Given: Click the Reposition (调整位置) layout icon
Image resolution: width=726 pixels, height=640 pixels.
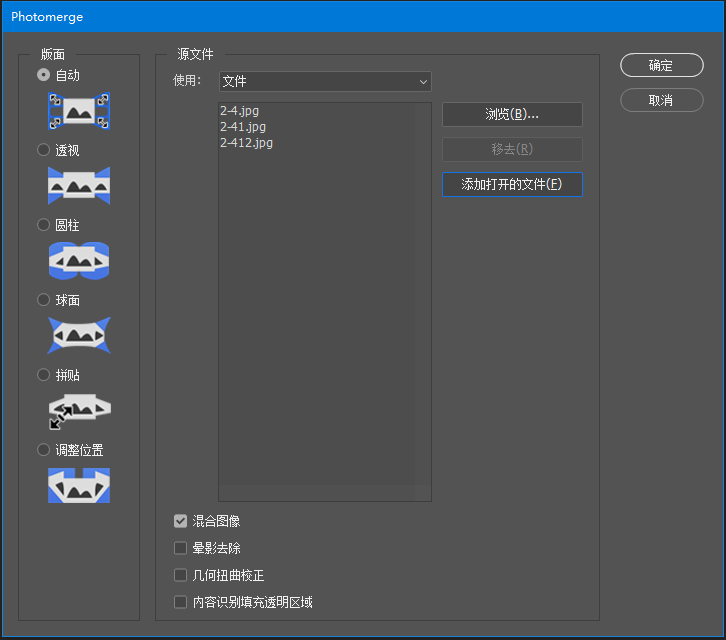Looking at the screenshot, I should (79, 485).
